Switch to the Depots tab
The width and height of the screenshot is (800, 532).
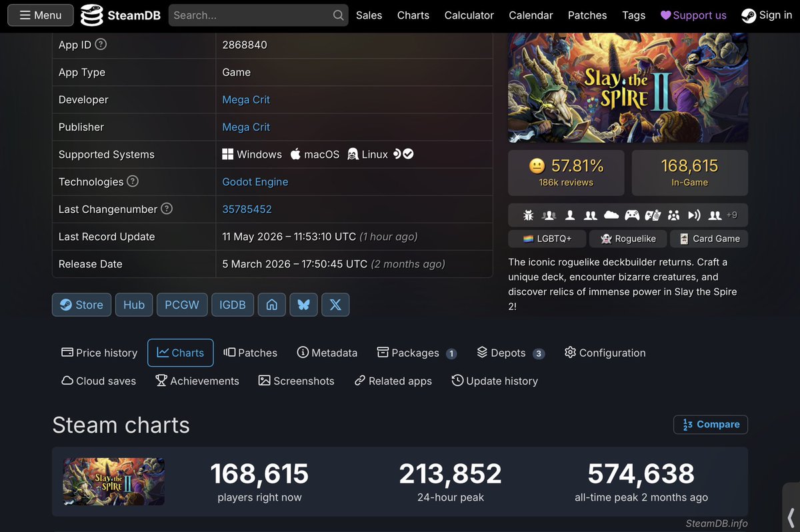[x=511, y=353]
